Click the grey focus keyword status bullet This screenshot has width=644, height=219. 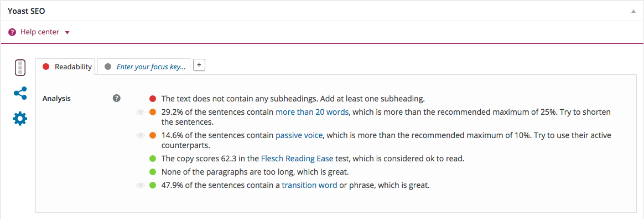coord(107,67)
